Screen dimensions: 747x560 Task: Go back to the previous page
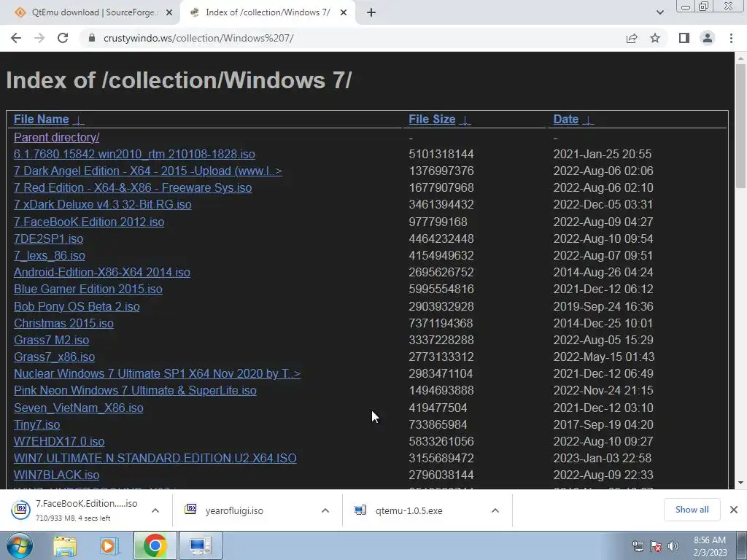[x=16, y=38]
